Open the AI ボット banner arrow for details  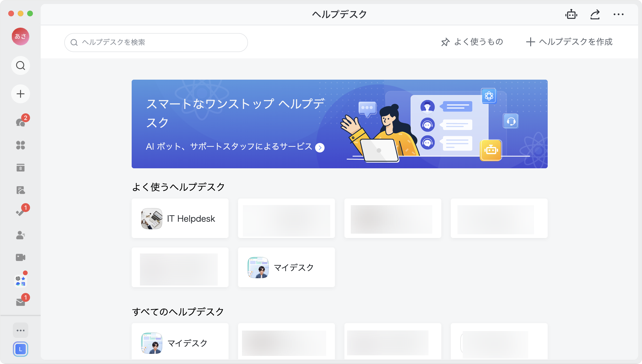[x=320, y=147]
